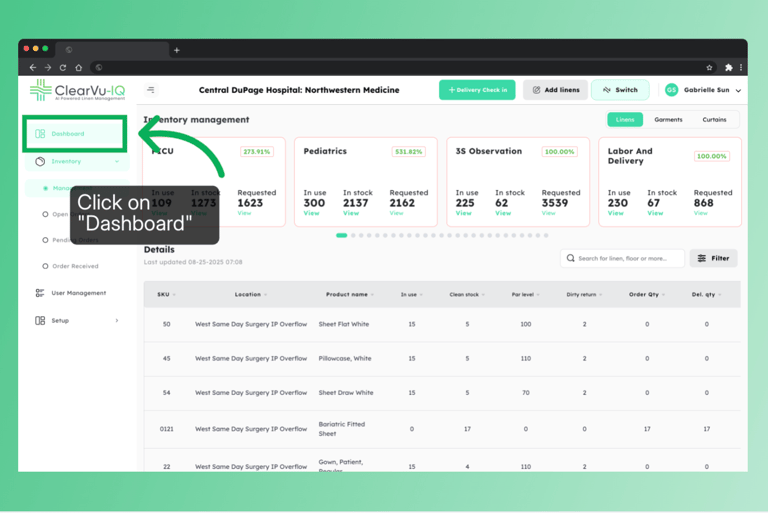This screenshot has width=768, height=513.
Task: Sort by the Par level column header
Action: coord(526,294)
